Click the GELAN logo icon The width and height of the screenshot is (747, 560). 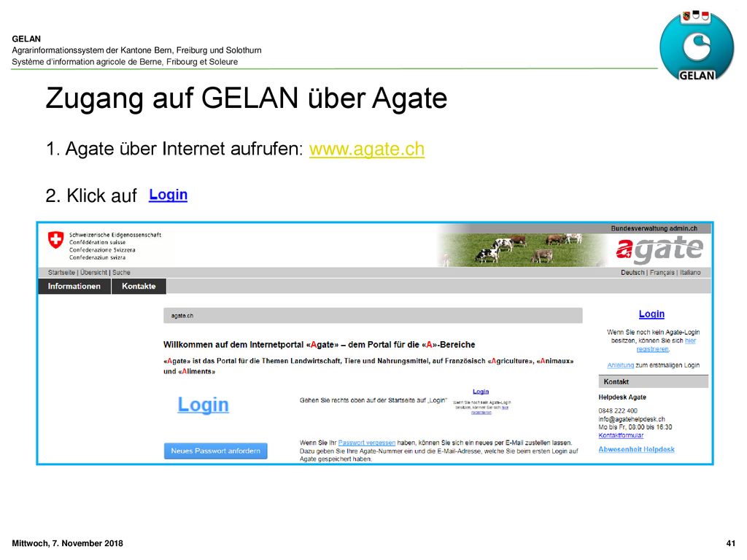coord(697,46)
